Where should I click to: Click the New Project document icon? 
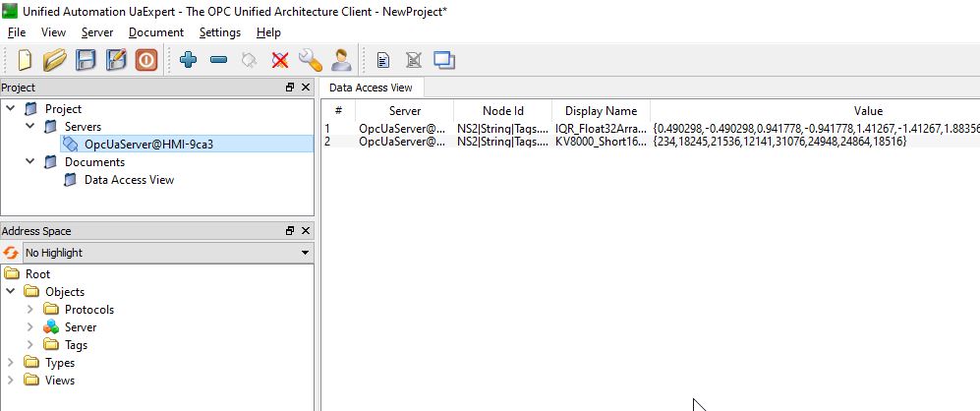pyautogui.click(x=25, y=60)
